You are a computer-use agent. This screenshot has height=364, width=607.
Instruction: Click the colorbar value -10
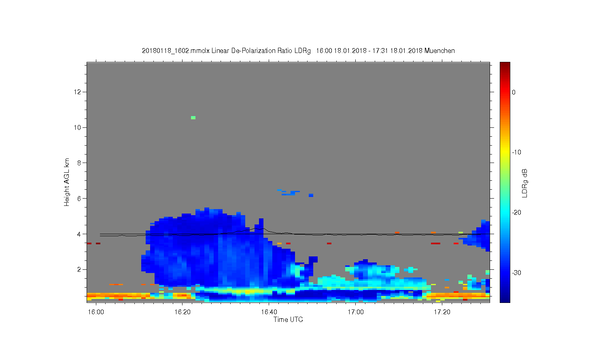(x=516, y=152)
